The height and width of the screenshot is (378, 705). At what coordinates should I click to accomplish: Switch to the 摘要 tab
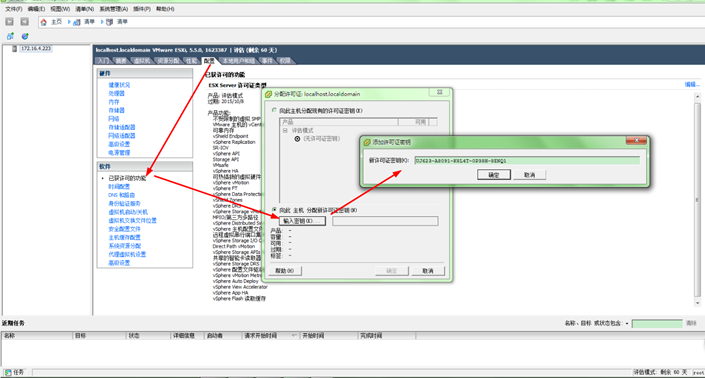121,61
